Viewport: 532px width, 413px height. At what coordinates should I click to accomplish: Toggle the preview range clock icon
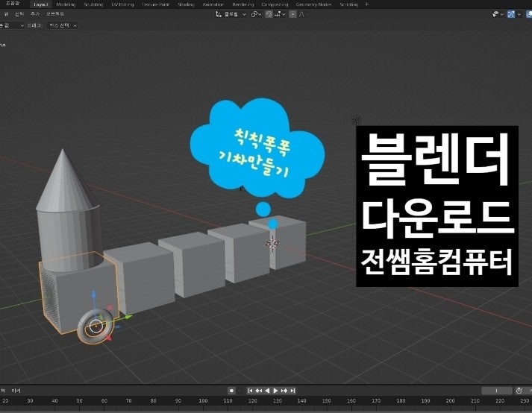pyautogui.click(x=519, y=391)
